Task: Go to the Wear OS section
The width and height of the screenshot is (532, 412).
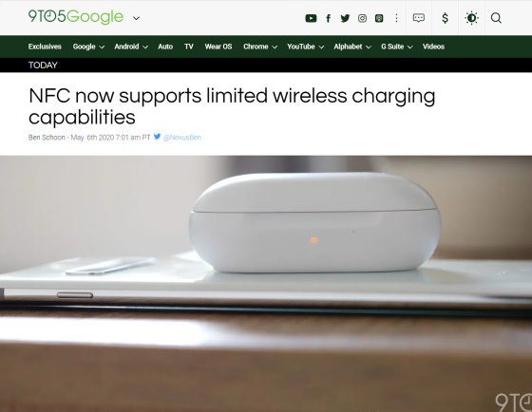Action: coord(218,47)
